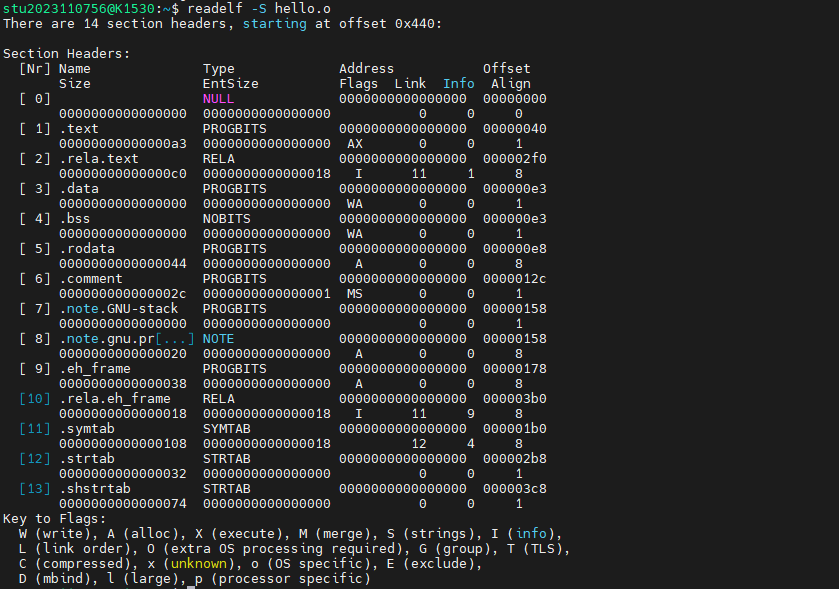The height and width of the screenshot is (589, 839).
Task: Click the command 'readelf -S hello.o'
Action: (259, 9)
